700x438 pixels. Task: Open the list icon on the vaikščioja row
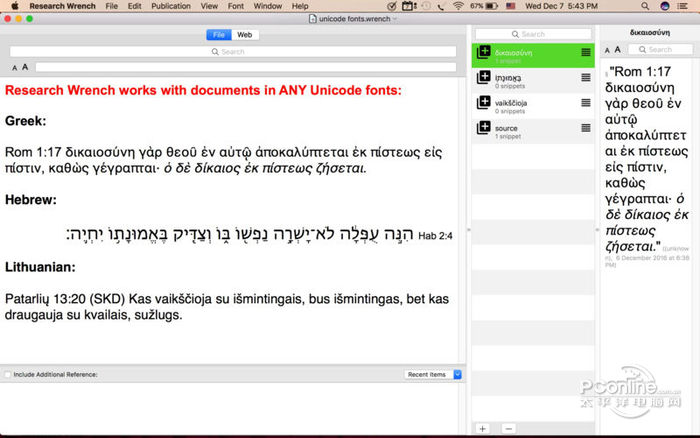(x=586, y=103)
